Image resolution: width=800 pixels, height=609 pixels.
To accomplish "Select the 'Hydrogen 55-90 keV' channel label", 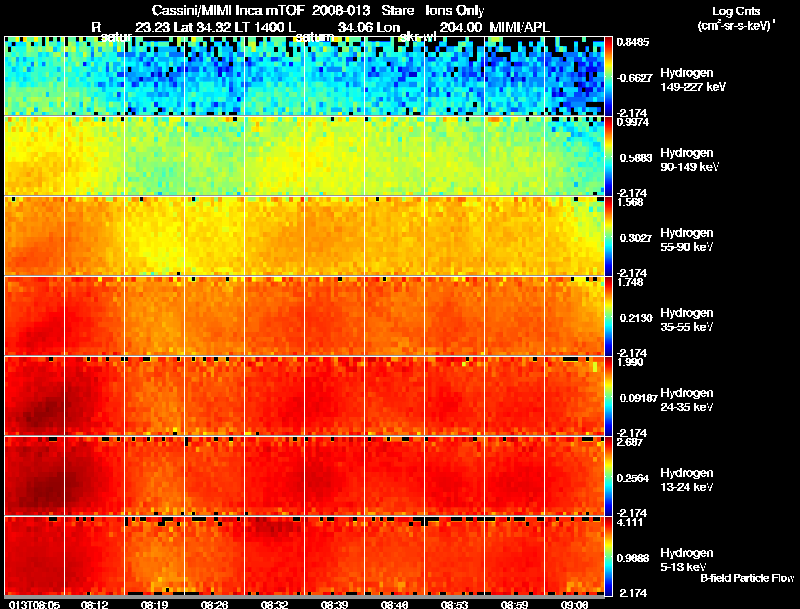I will pos(687,240).
